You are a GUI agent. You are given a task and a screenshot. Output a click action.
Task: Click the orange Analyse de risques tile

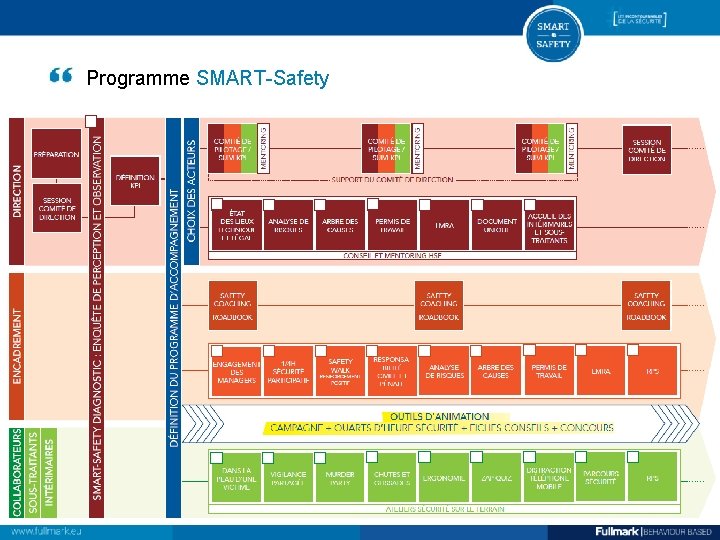(444, 371)
